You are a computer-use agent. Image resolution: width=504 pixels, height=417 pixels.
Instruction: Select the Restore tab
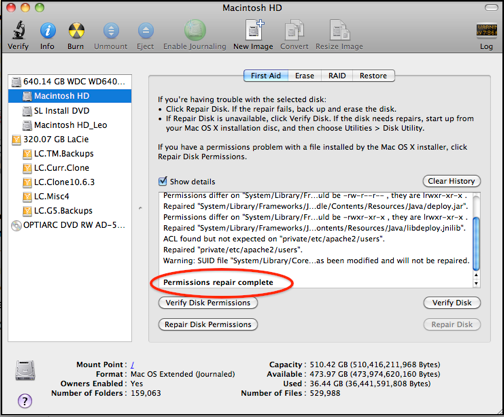[373, 76]
